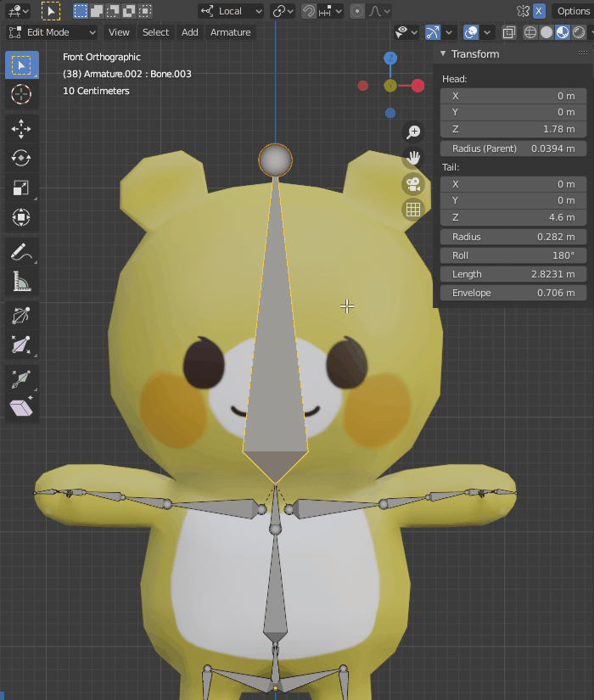Open the View menu

pyautogui.click(x=119, y=32)
